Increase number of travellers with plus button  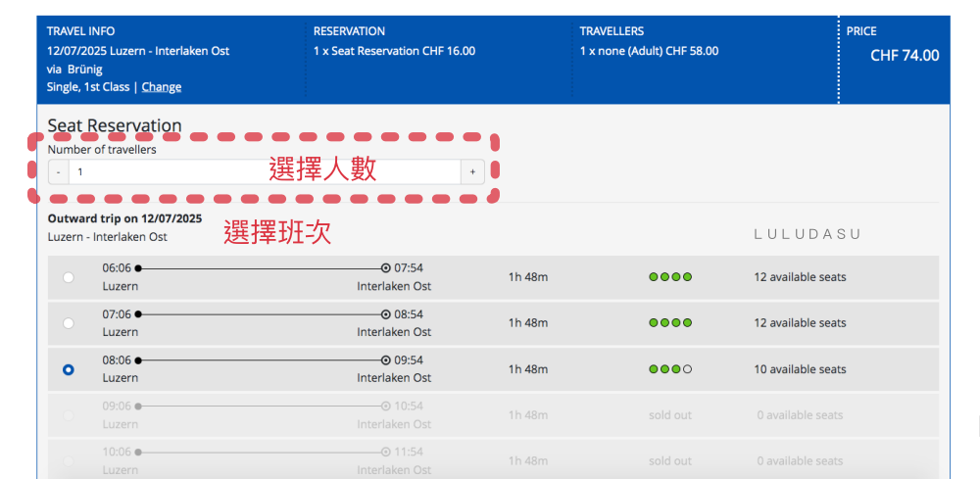(472, 171)
